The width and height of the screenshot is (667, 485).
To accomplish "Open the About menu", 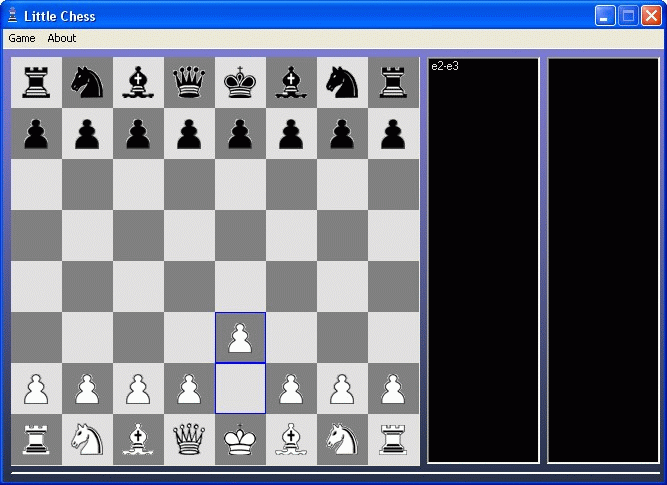I will click(x=62, y=38).
